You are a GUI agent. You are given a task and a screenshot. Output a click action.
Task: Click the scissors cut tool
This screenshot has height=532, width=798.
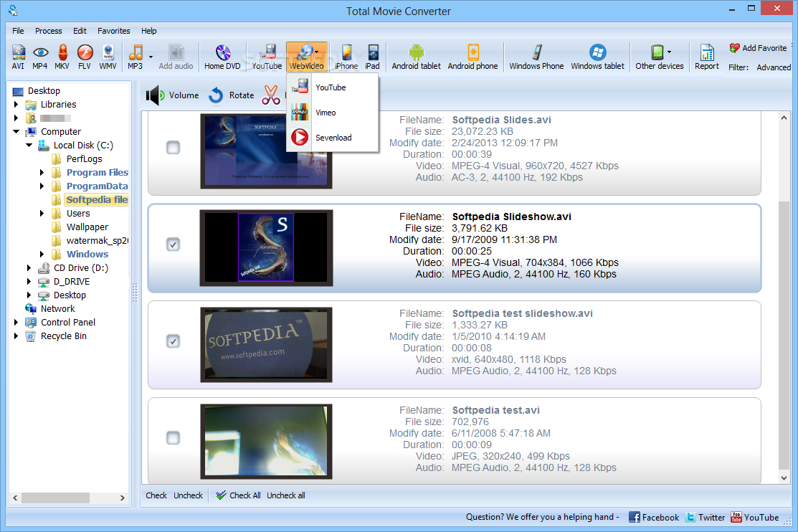coord(271,95)
